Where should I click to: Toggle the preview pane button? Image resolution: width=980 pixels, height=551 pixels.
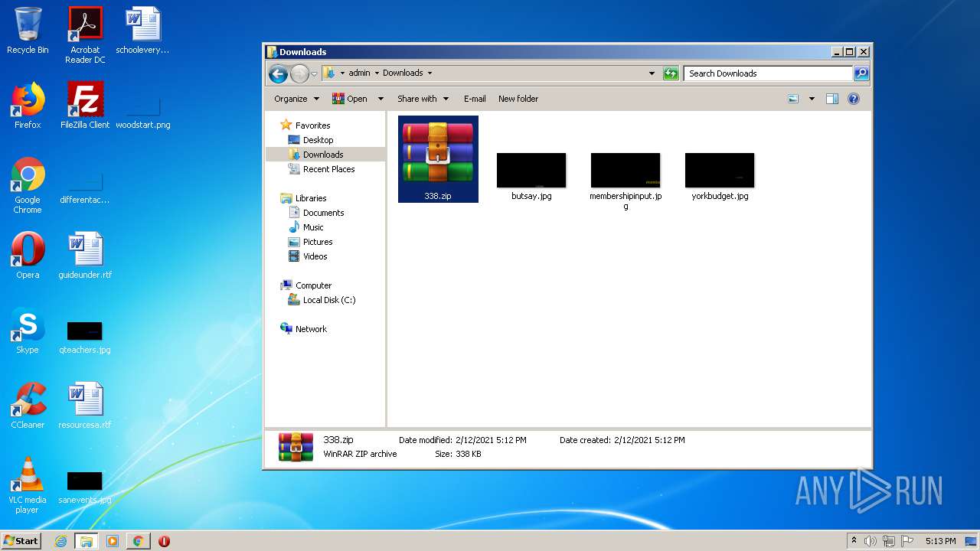tap(832, 99)
